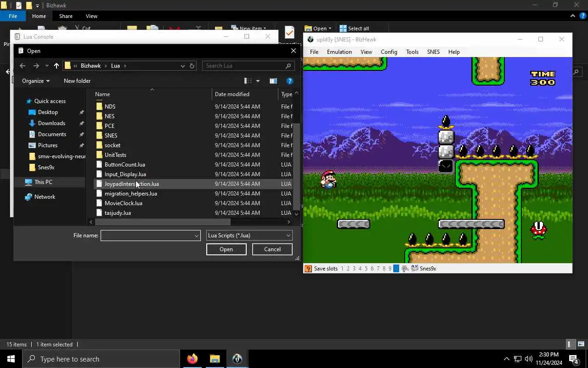Image resolution: width=588 pixels, height=368 pixels.
Task: Open the UnitTests folder
Action: coord(115,155)
